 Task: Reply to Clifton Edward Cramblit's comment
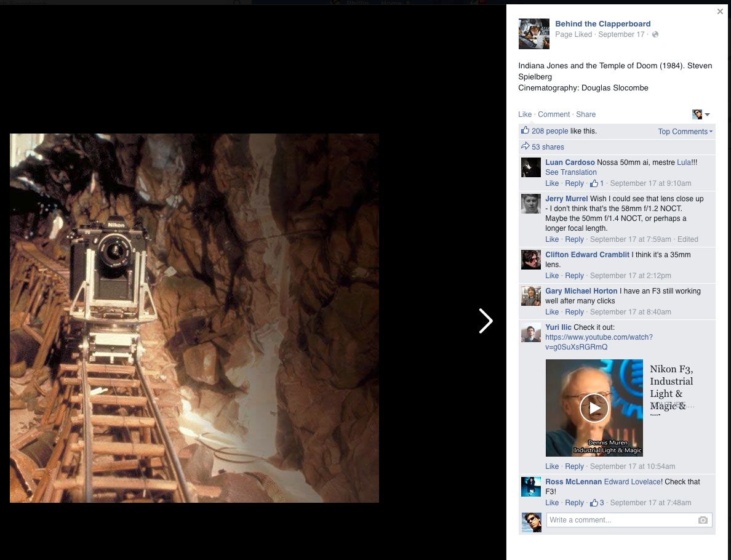point(574,276)
